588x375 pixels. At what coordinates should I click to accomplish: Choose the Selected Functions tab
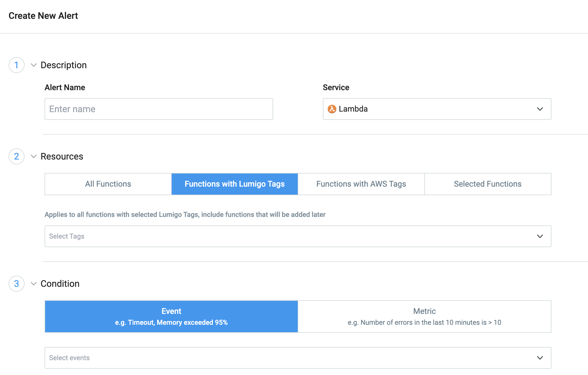tap(488, 184)
